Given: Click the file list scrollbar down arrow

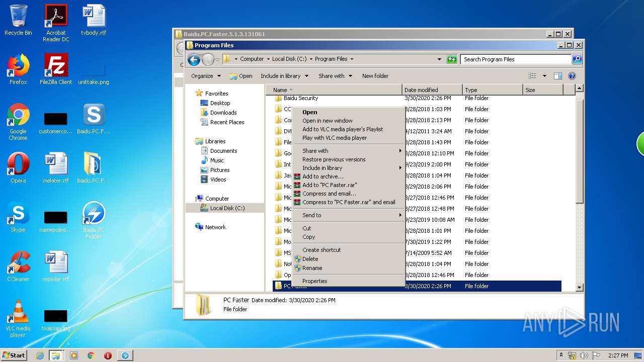Looking at the screenshot, I should pyautogui.click(x=579, y=288).
